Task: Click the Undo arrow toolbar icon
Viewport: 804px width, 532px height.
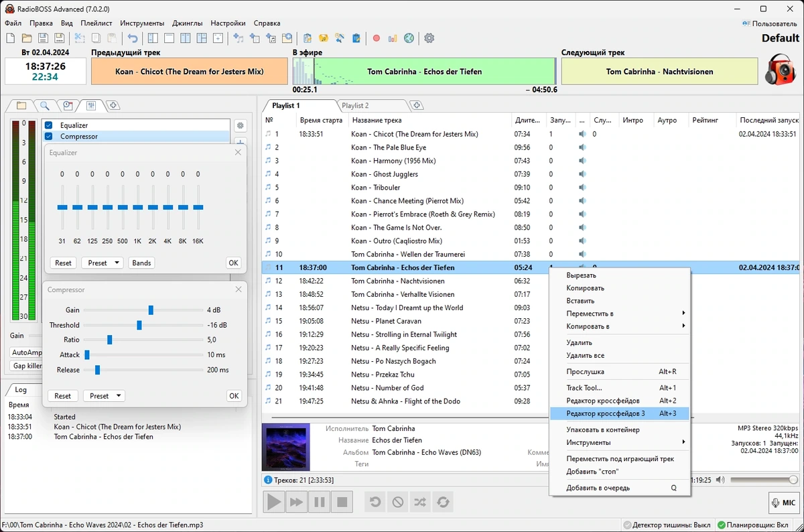Action: [x=133, y=38]
